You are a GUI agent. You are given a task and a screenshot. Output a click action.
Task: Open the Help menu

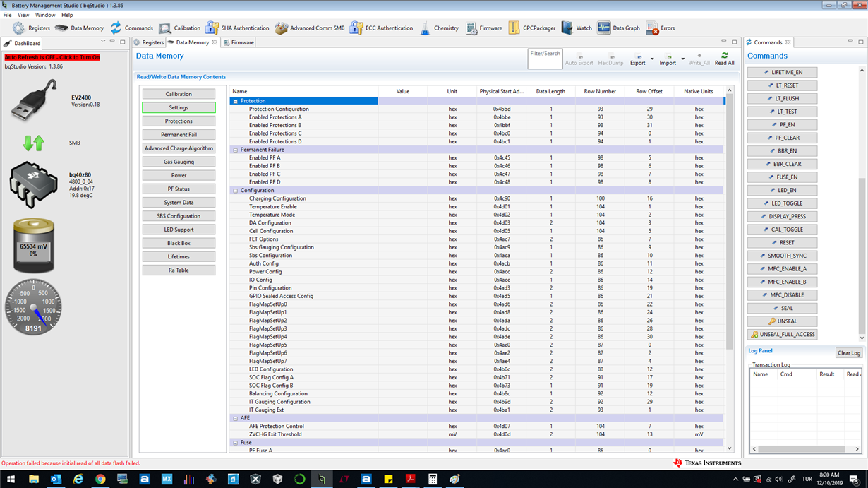pos(67,15)
